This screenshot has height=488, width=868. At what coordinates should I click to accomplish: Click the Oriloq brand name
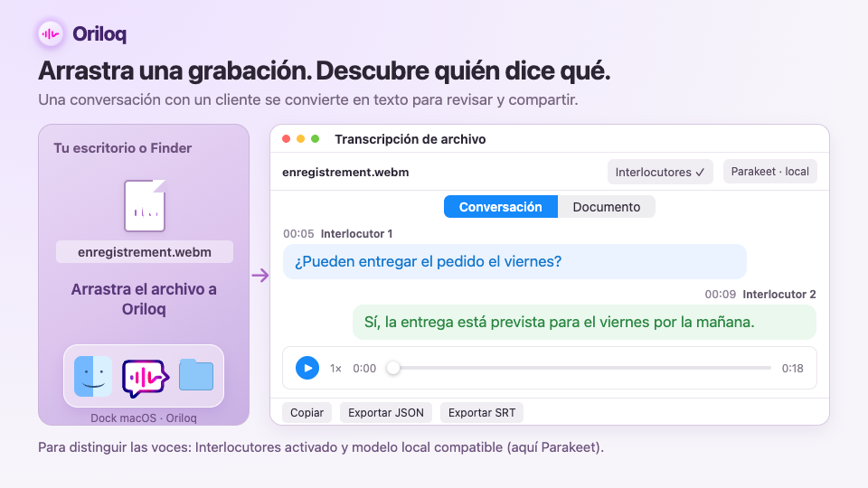[x=99, y=33]
